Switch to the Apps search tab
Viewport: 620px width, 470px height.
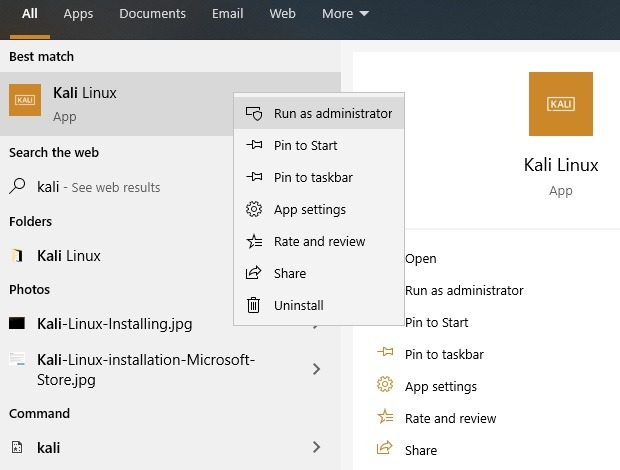point(78,14)
